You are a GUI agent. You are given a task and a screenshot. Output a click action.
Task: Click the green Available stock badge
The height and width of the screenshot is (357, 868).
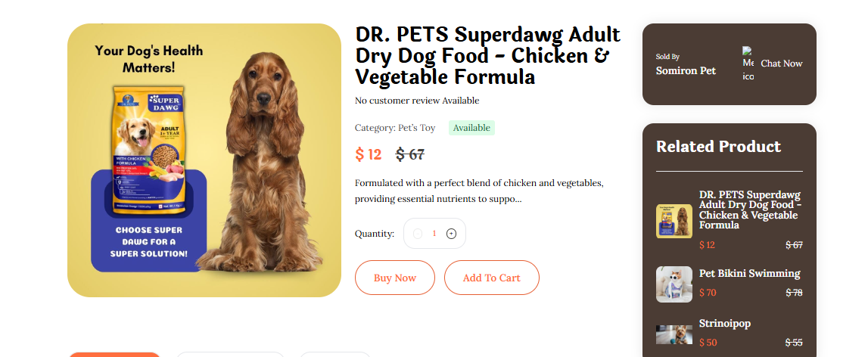pos(471,128)
